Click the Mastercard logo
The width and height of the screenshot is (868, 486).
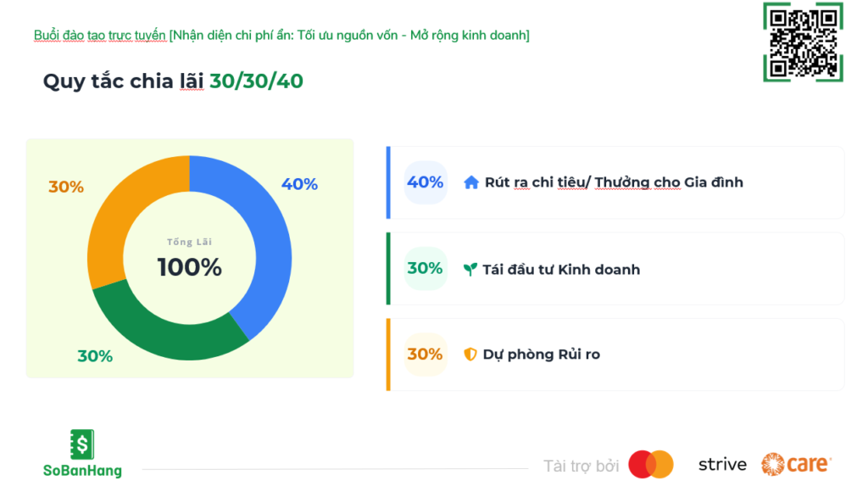651,464
